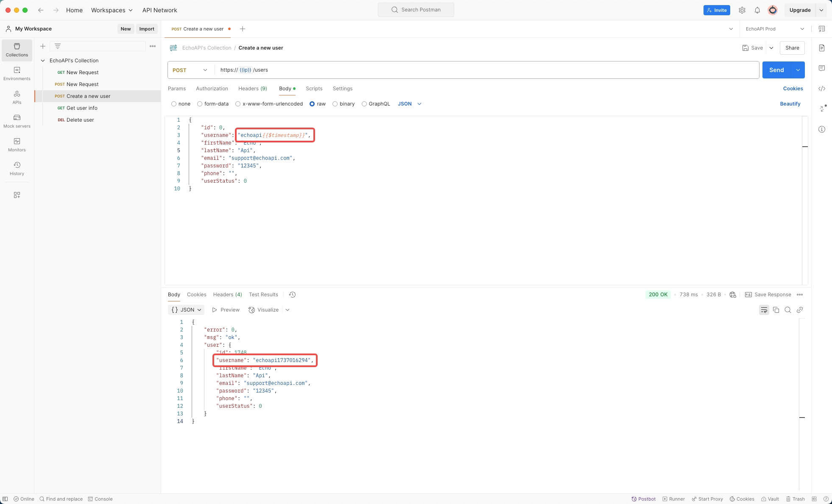Open the tab list chevron
This screenshot has width=832, height=504.
(x=731, y=29)
